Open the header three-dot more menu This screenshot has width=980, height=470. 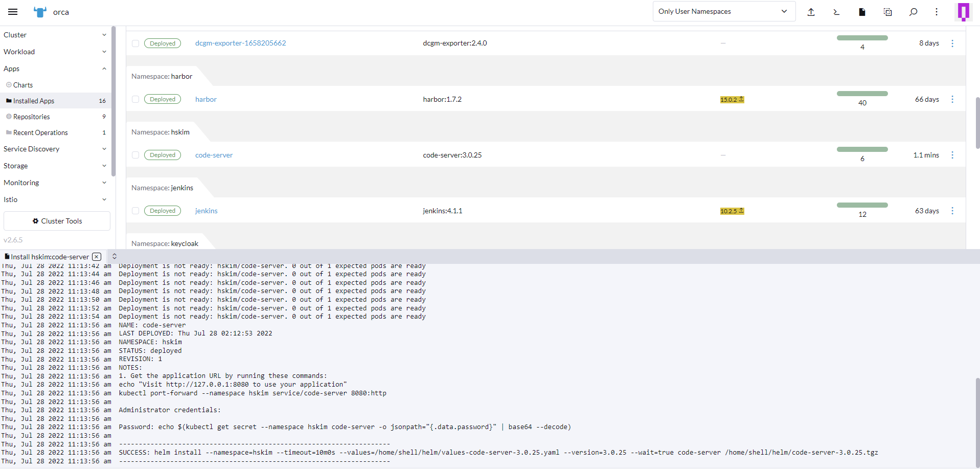[x=937, y=12]
